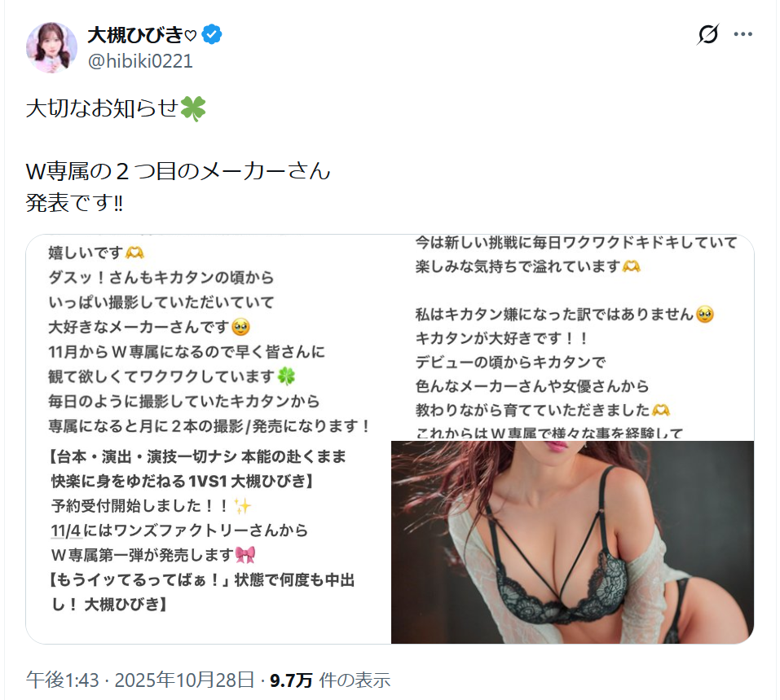The width and height of the screenshot is (780, 700).
Task: Click the sparkles emoji after 予約受付開始しました
Action: tap(243, 506)
